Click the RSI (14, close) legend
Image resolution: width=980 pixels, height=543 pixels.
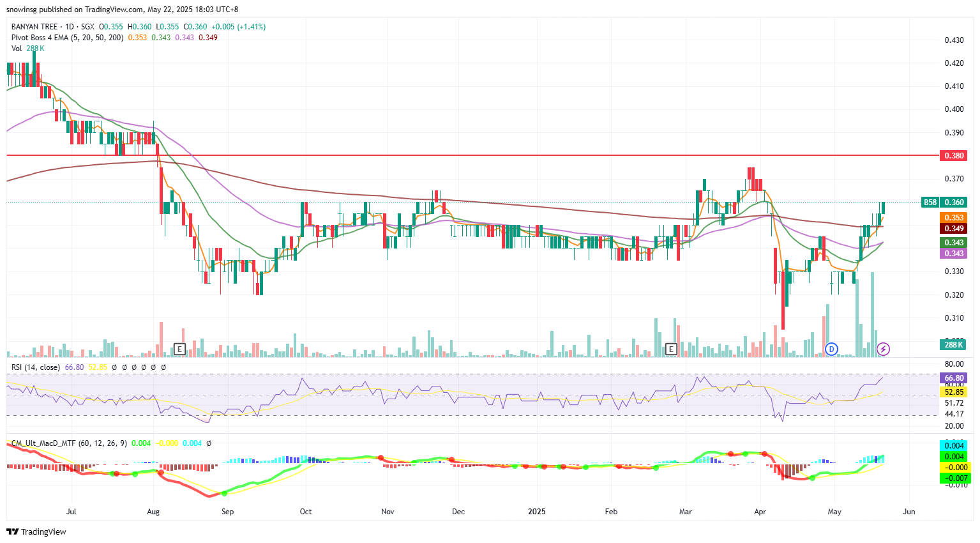tap(36, 367)
